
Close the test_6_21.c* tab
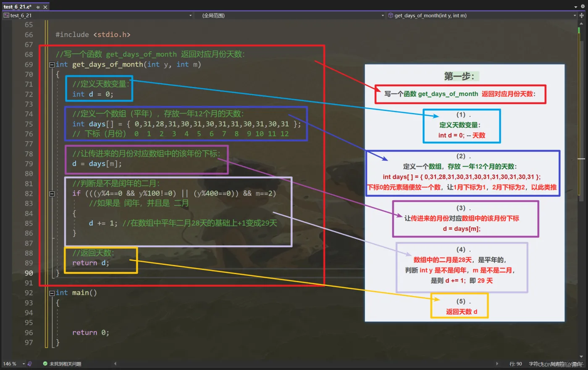point(45,7)
